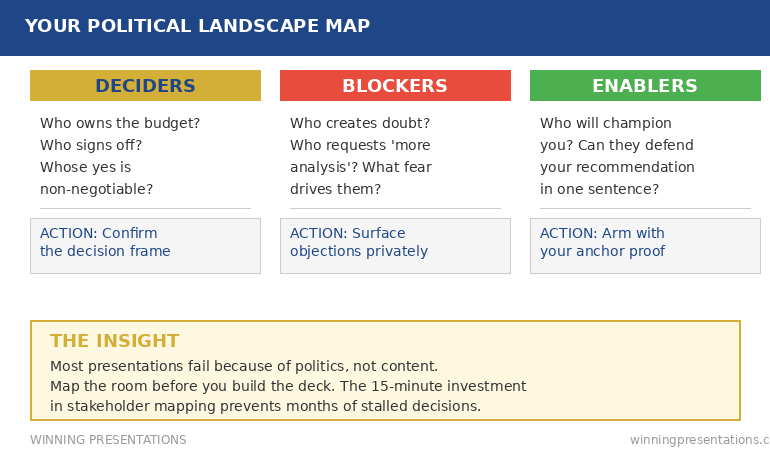770x450 pixels.
Task: Select the green ENABLERS header
Action: [x=645, y=86]
